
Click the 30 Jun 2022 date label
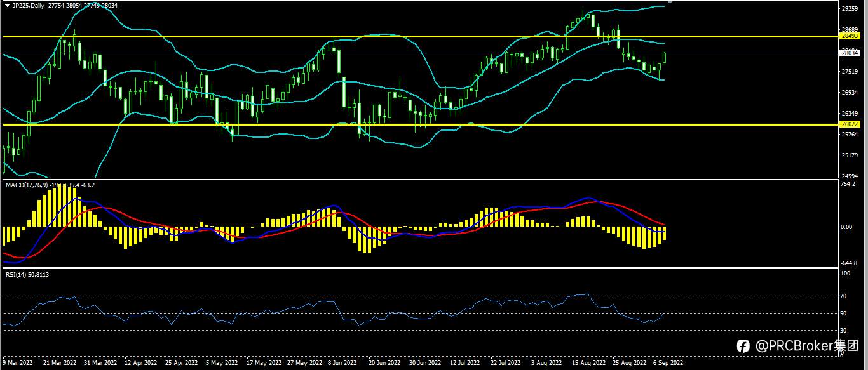(425, 364)
